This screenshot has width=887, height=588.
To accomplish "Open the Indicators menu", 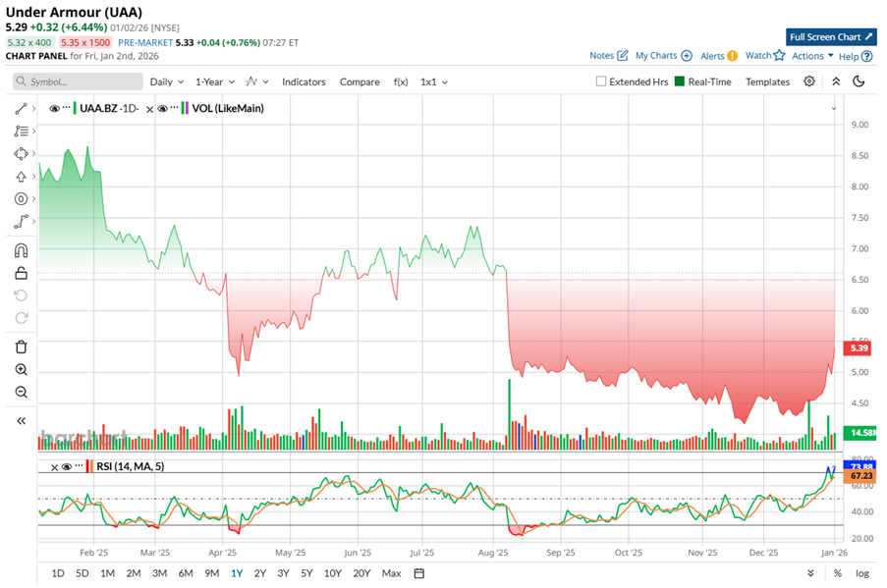I will point(304,82).
